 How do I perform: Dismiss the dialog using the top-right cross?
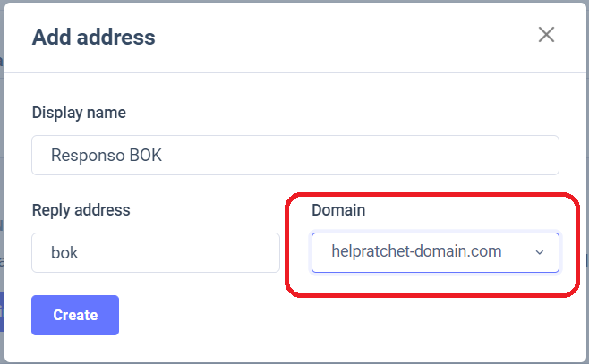click(x=546, y=35)
